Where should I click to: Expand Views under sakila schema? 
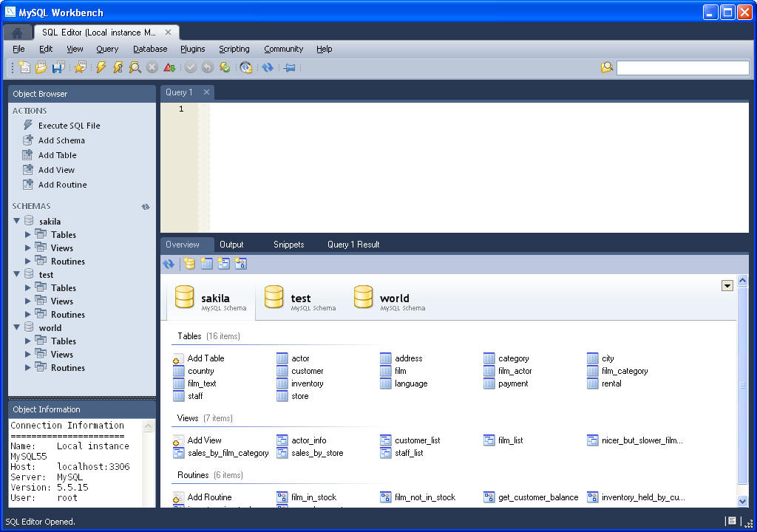click(27, 248)
